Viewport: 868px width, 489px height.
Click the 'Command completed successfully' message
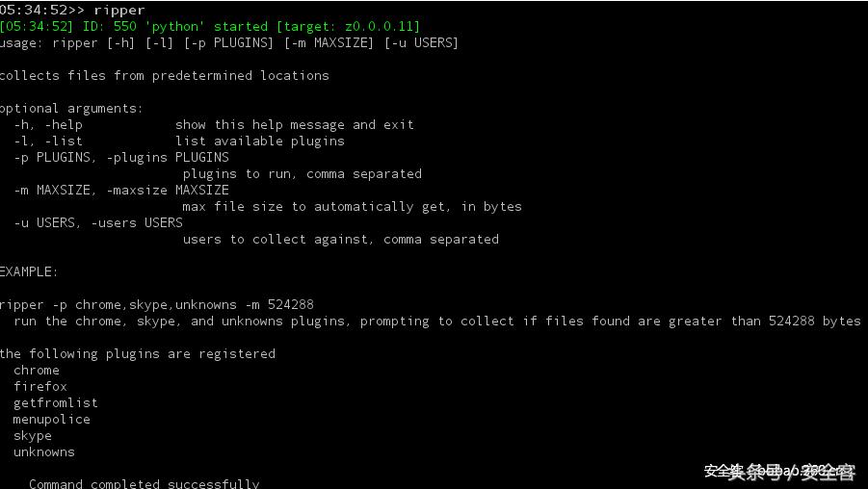(x=145, y=483)
